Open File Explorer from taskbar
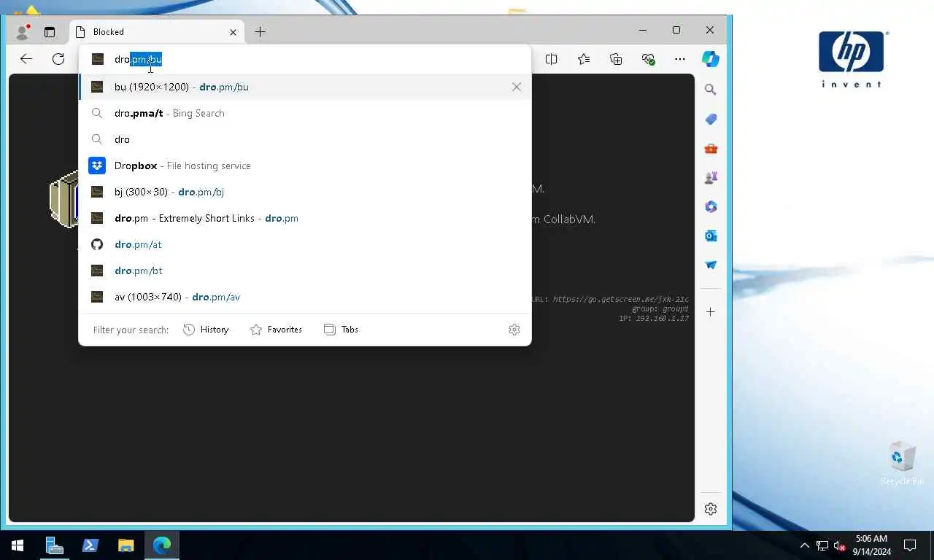Viewport: 934px width, 560px height. [126, 545]
